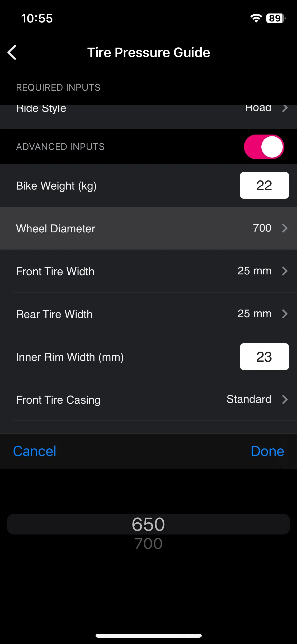Edit the Bike Weight field
The width and height of the screenshot is (297, 644).
264,185
